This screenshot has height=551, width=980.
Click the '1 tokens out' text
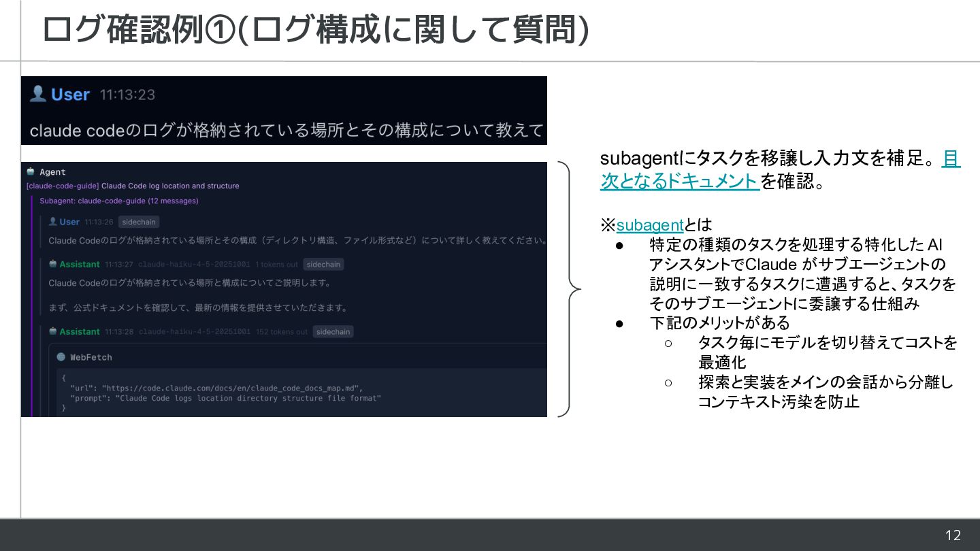tap(276, 264)
